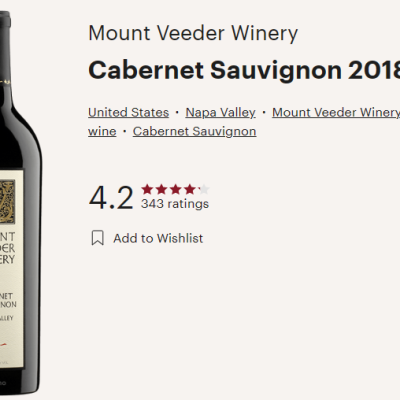Viewport: 400px width, 400px height.
Task: Follow the underlined 'wine' link
Action: click(102, 131)
